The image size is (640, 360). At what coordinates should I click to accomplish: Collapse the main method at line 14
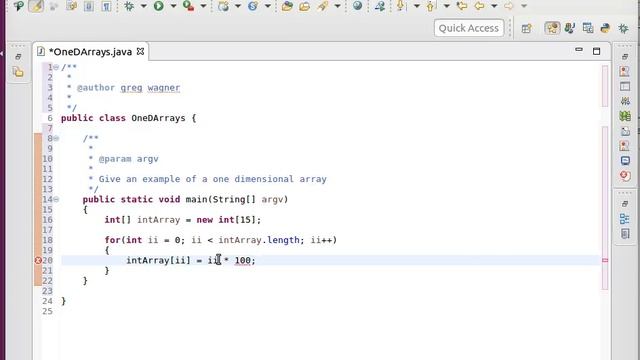[x=56, y=199]
